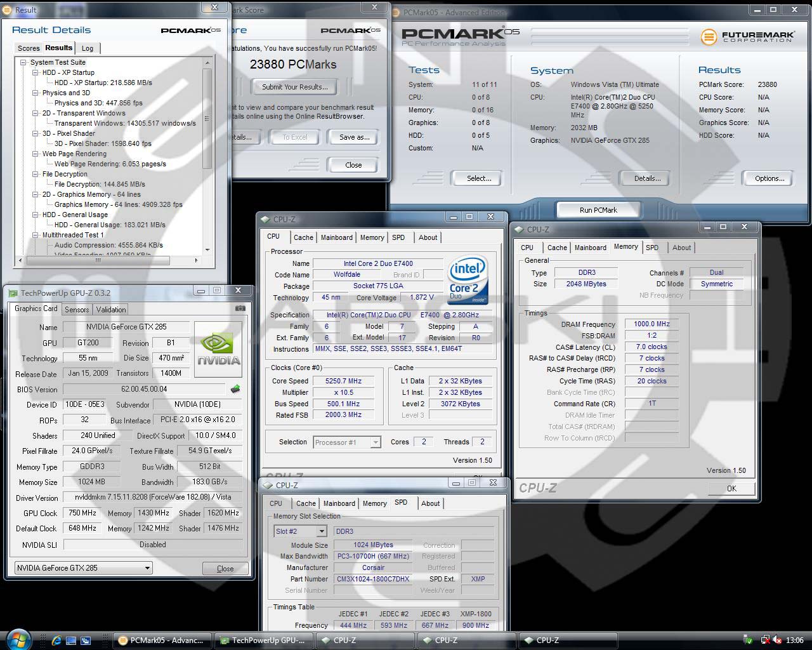Image resolution: width=812 pixels, height=650 pixels.
Task: Open the GeForce GTX 285 GPU selector dropdown
Action: click(x=147, y=568)
